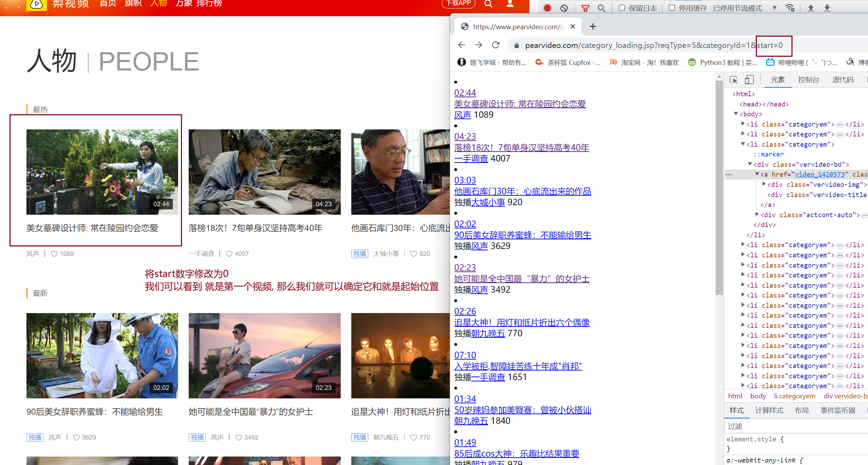The image size is (868, 465).
Task: Enable the 停用缓存 checkbox
Action: point(672,8)
